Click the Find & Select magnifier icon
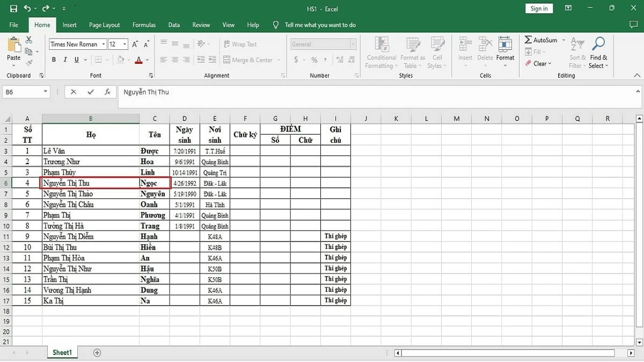This screenshot has width=644, height=362. [598, 43]
